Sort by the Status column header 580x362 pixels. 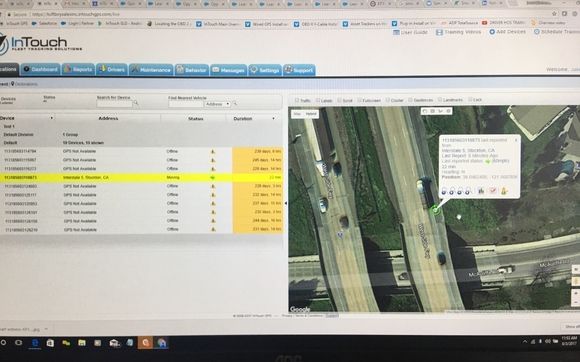pos(196,119)
